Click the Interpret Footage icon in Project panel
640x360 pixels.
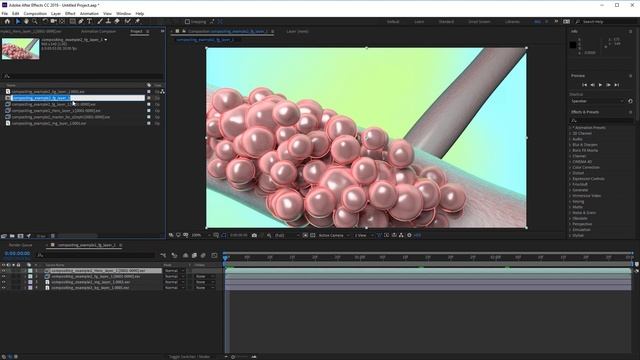pos(4,236)
